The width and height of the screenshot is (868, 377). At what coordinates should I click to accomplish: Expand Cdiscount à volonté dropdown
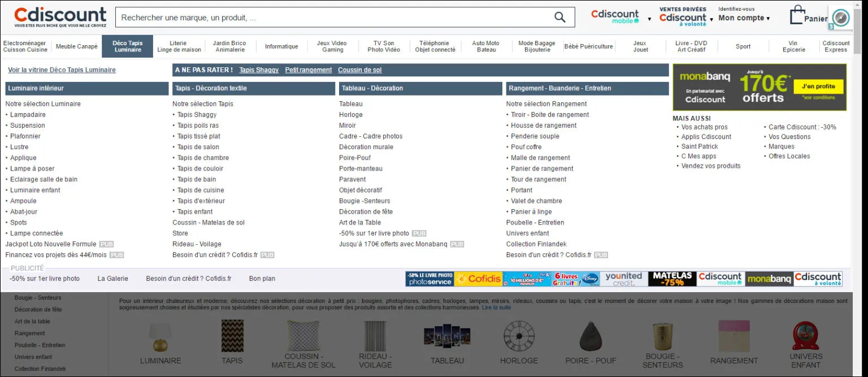tap(711, 19)
